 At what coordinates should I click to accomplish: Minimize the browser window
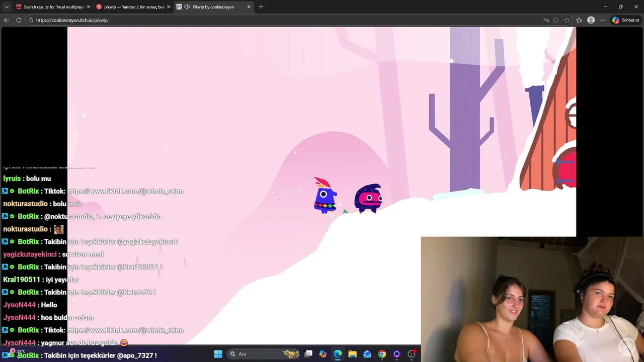click(605, 7)
